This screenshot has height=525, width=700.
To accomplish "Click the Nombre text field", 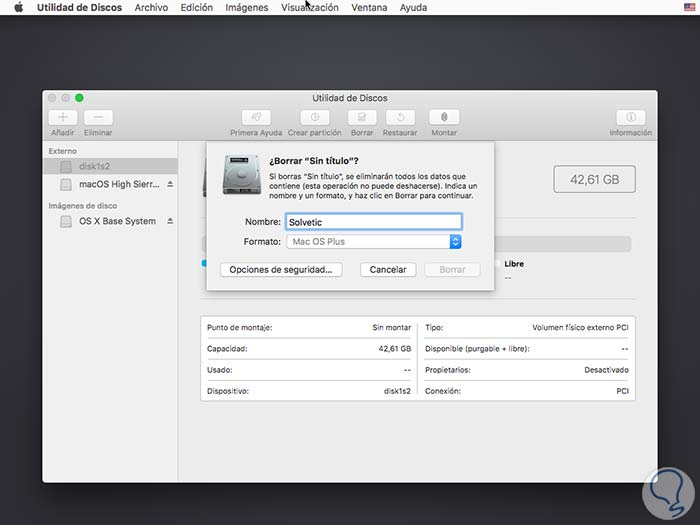I will point(374,222).
